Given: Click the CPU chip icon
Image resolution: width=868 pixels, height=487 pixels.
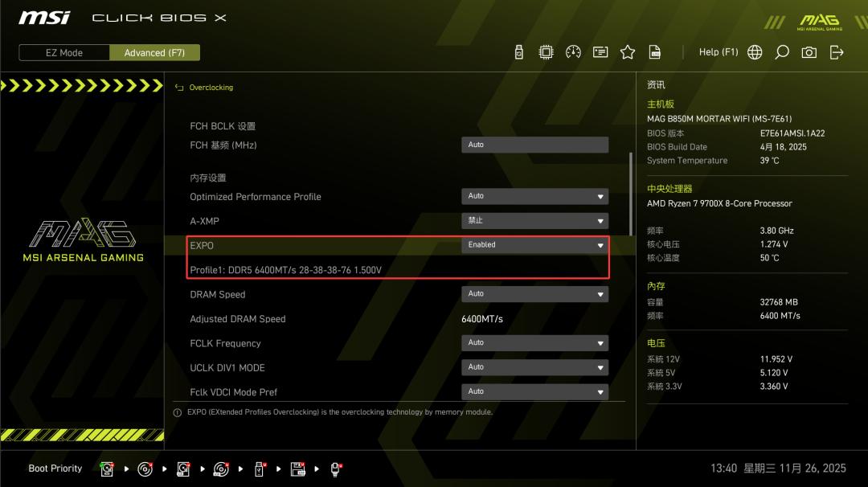Looking at the screenshot, I should click(x=546, y=52).
